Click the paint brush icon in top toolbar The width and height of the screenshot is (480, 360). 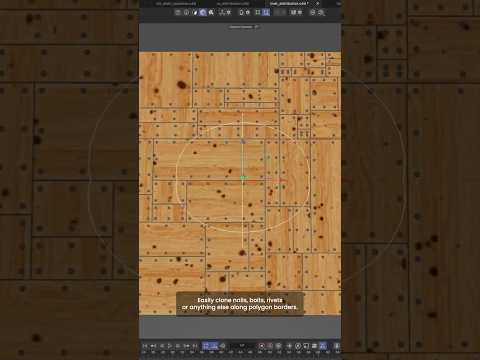pos(195,13)
